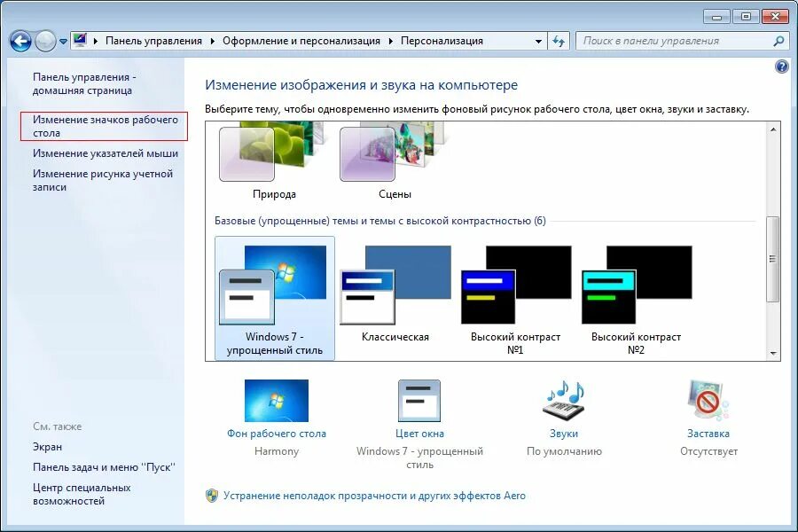
Task: Expand chevron after Панель управления
Action: [212, 41]
